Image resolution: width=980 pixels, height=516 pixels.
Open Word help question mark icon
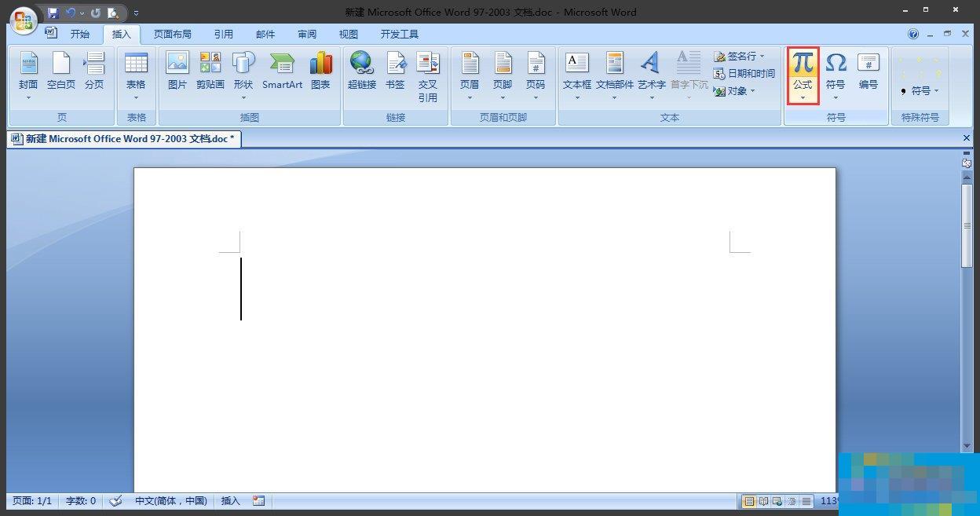click(x=913, y=34)
